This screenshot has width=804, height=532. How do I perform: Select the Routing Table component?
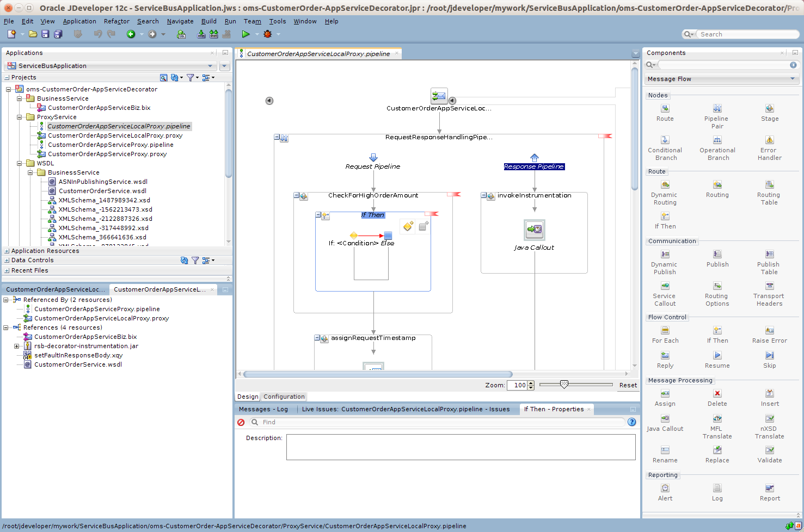[x=769, y=185]
